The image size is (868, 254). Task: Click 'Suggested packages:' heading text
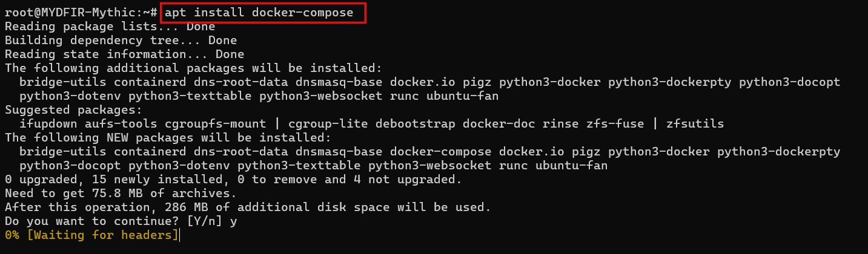73,110
